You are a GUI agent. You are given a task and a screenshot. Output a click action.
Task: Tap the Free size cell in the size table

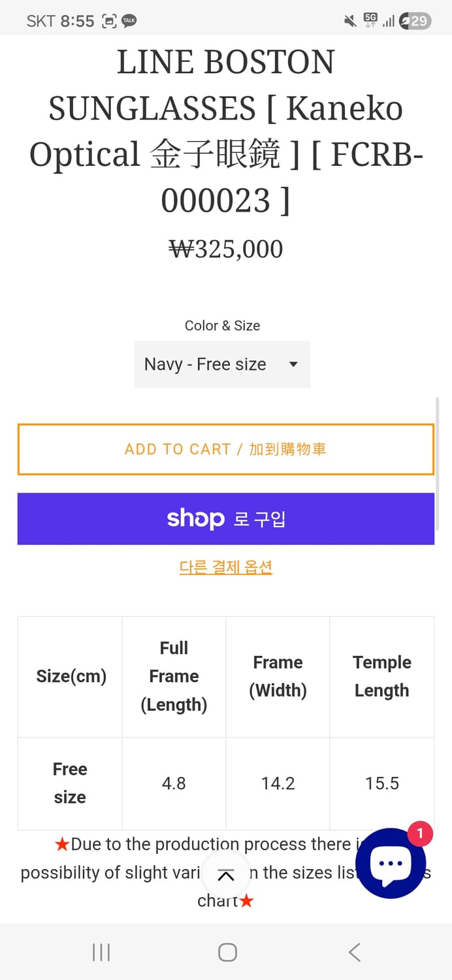point(69,783)
